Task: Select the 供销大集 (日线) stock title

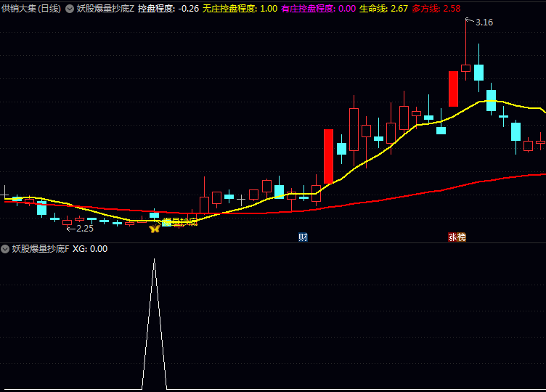Action: click(31, 9)
